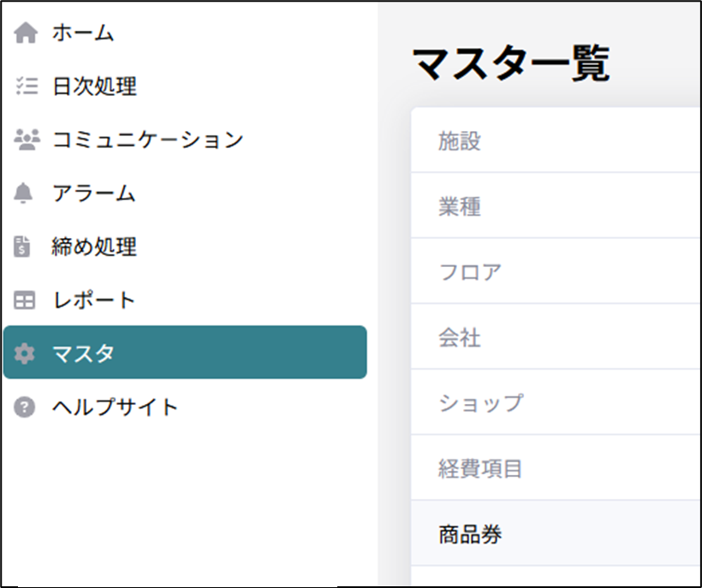Click the master gear icon
This screenshot has width=702, height=588.
(x=26, y=353)
